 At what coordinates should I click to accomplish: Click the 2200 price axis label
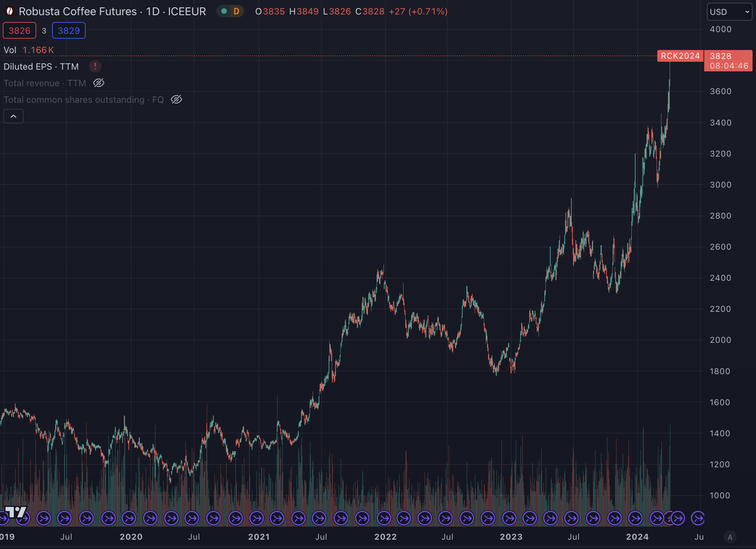(721, 309)
